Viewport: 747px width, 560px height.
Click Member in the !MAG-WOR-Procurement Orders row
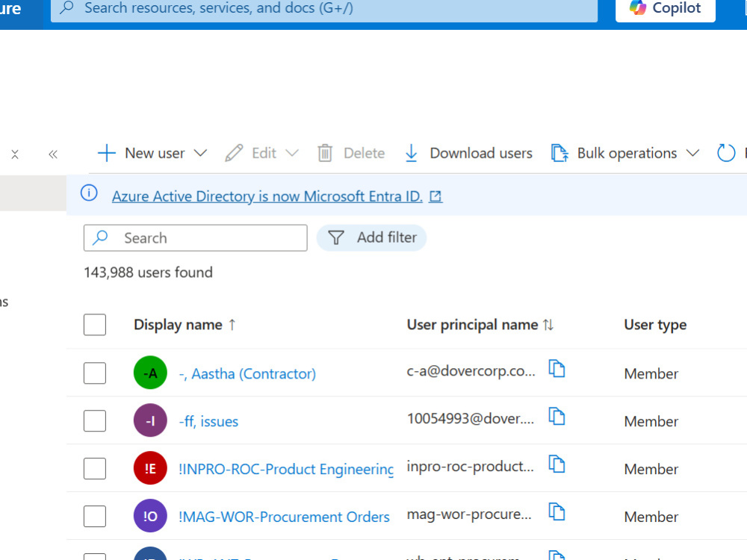pos(651,517)
